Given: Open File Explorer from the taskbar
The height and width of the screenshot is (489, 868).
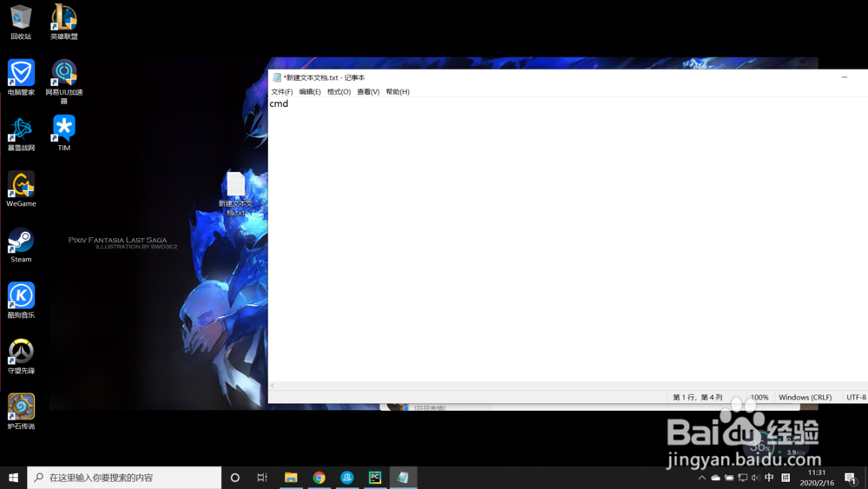Looking at the screenshot, I should 291,478.
